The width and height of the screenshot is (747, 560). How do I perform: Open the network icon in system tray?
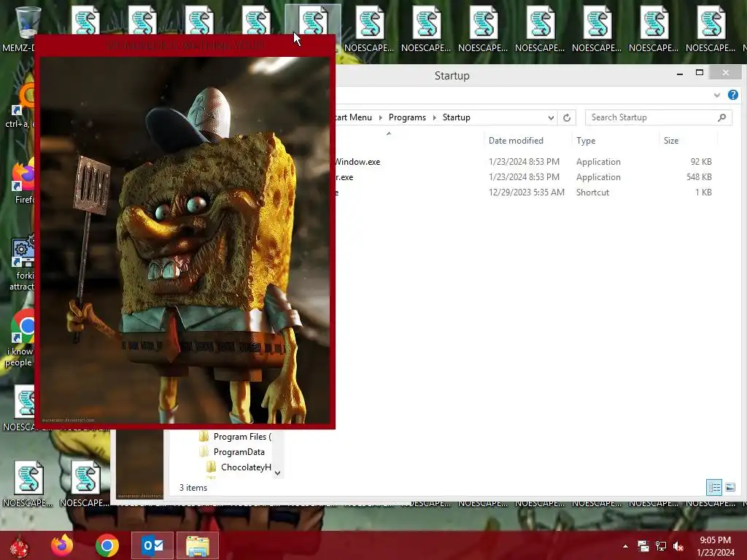tap(661, 546)
